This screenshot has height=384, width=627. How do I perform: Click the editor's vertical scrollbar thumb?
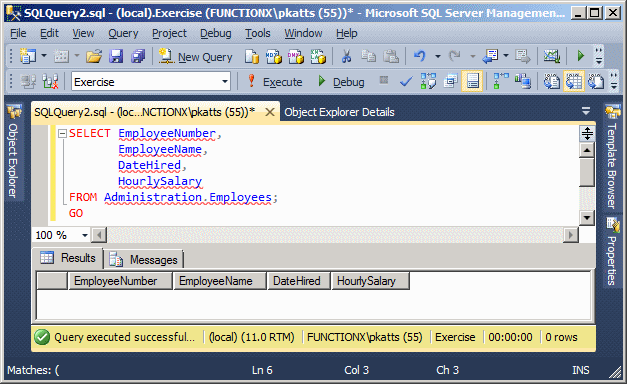pos(587,172)
